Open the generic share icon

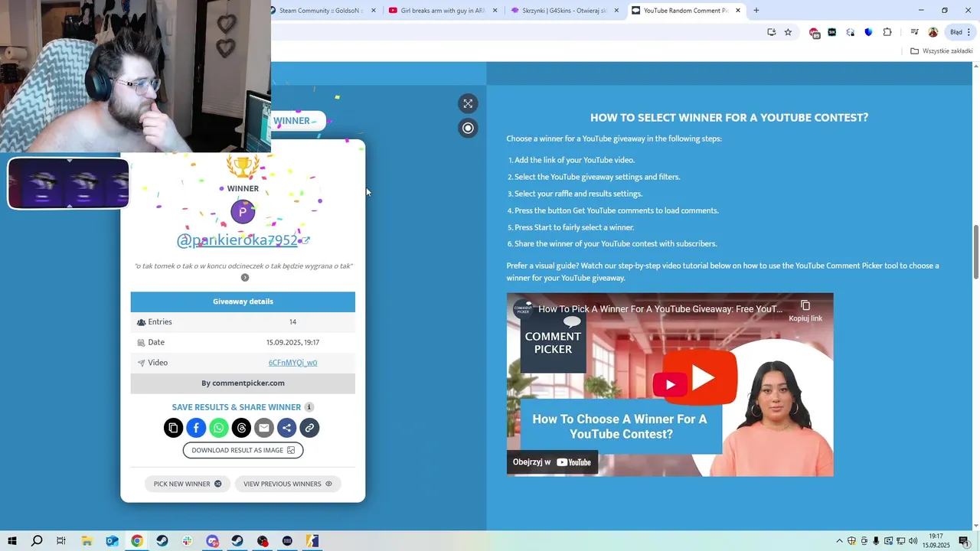[286, 428]
